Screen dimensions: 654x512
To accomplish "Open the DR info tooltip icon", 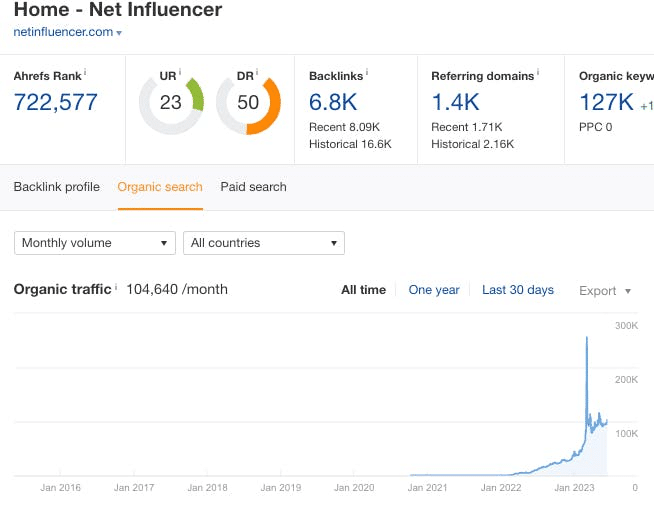I will point(257,73).
